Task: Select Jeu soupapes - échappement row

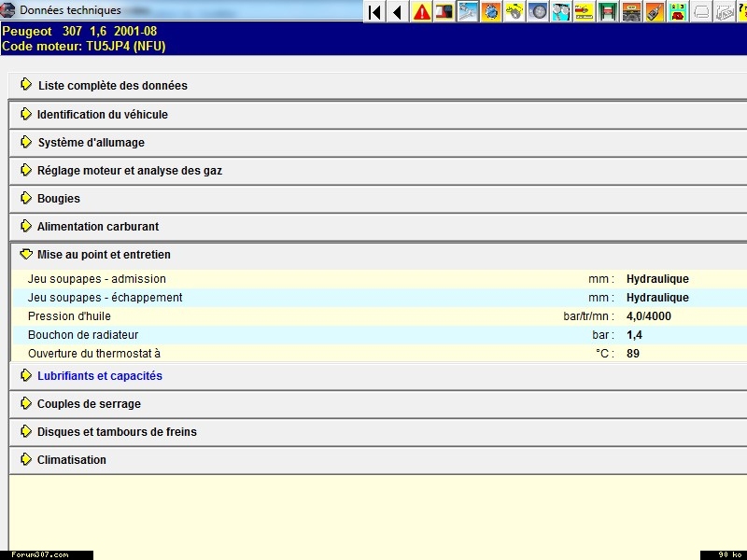Action: pos(379,298)
